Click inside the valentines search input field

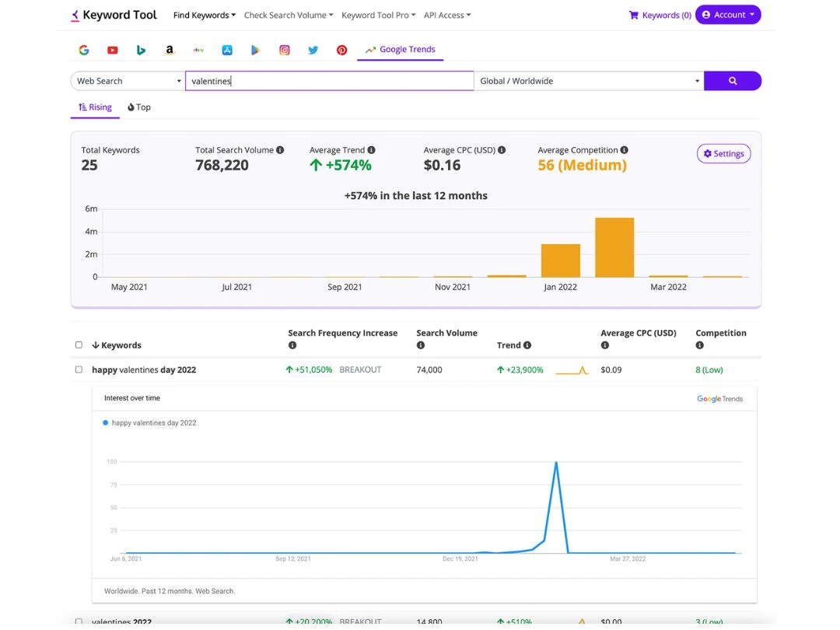[328, 80]
